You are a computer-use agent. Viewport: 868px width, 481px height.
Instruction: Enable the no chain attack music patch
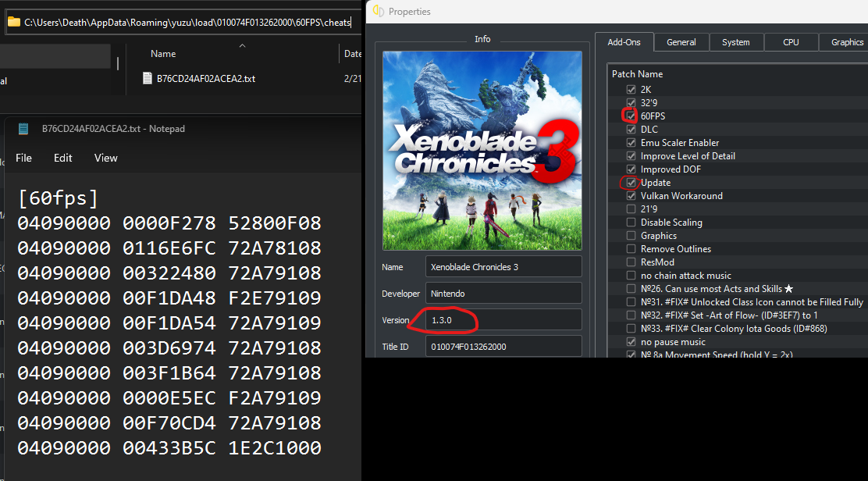click(631, 275)
